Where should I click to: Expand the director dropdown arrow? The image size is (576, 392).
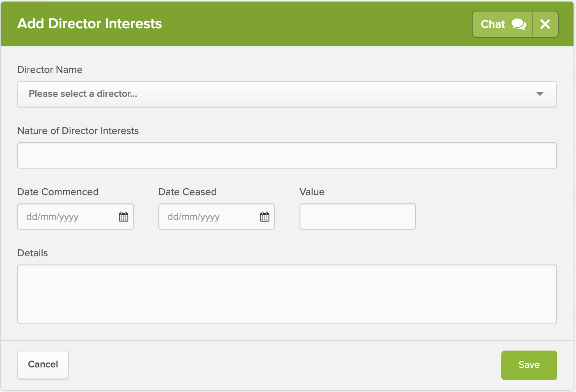[x=540, y=94]
